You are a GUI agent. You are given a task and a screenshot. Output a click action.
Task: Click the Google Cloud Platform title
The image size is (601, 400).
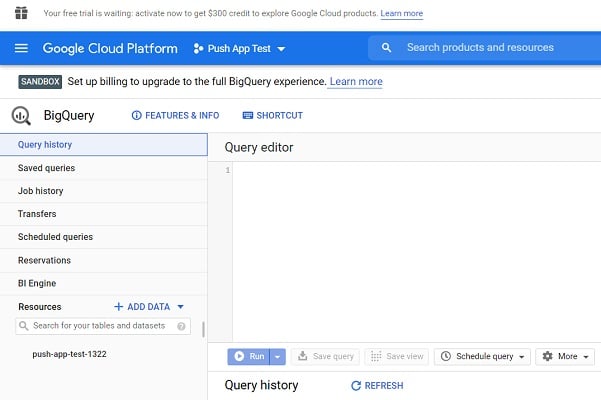[x=110, y=49]
